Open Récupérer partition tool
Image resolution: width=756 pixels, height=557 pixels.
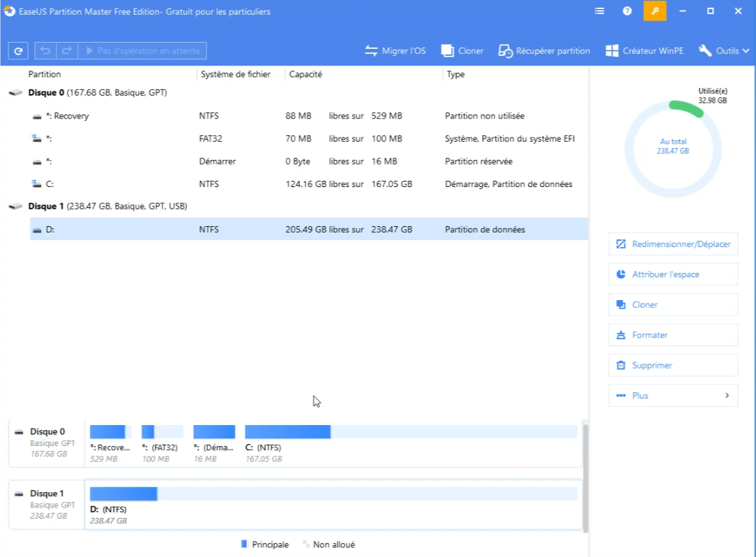[544, 50]
